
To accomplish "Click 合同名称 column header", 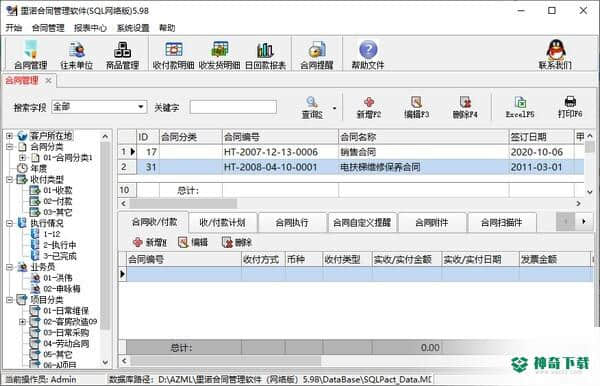I will pos(423,137).
